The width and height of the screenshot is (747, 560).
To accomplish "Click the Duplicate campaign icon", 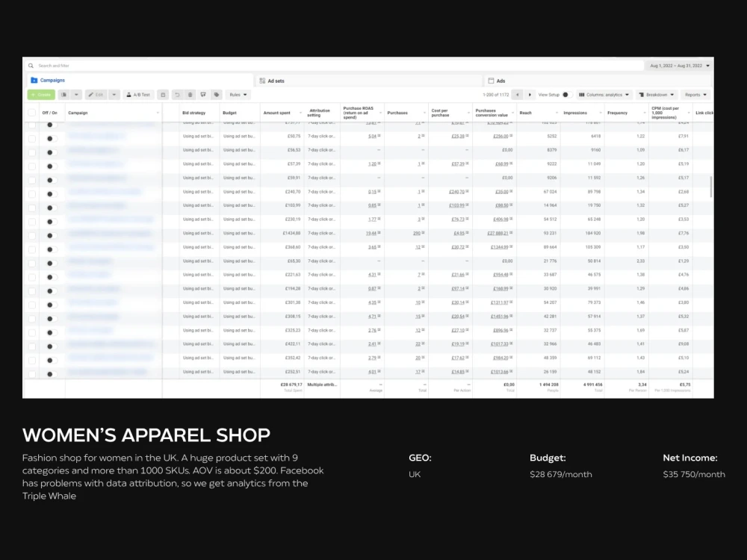I will tap(63, 95).
